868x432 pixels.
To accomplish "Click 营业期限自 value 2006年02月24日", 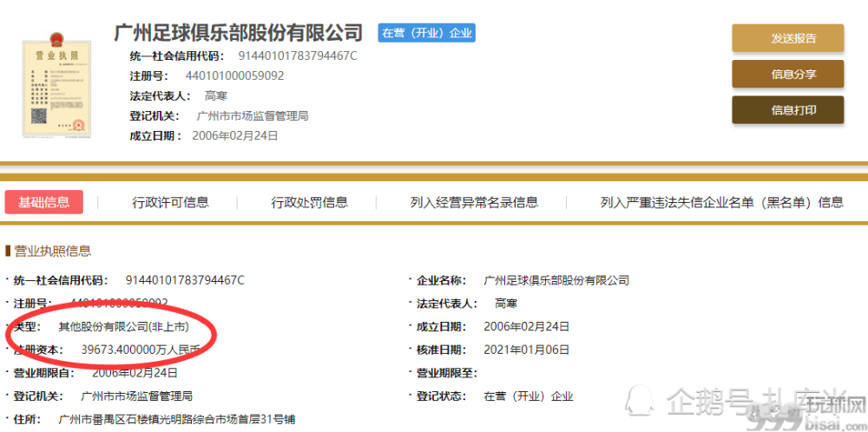I will 135,373.
